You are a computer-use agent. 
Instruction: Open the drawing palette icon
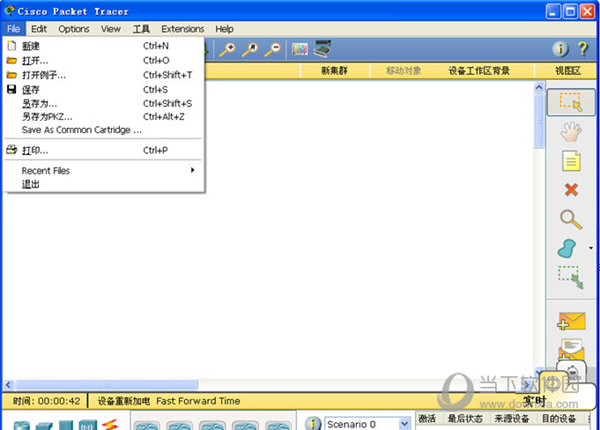(x=300, y=49)
